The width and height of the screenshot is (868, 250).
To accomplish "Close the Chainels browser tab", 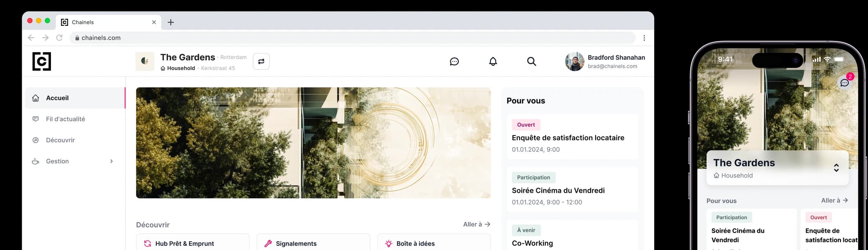I will (x=154, y=22).
